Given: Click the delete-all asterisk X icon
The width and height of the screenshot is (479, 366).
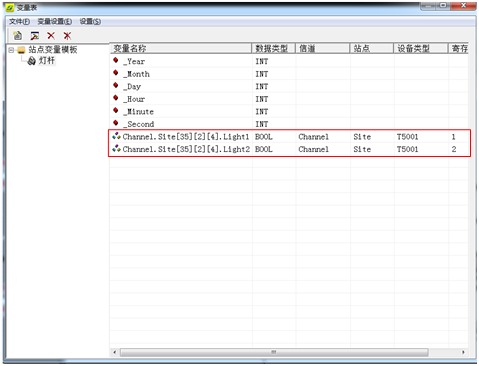Looking at the screenshot, I should 67,35.
